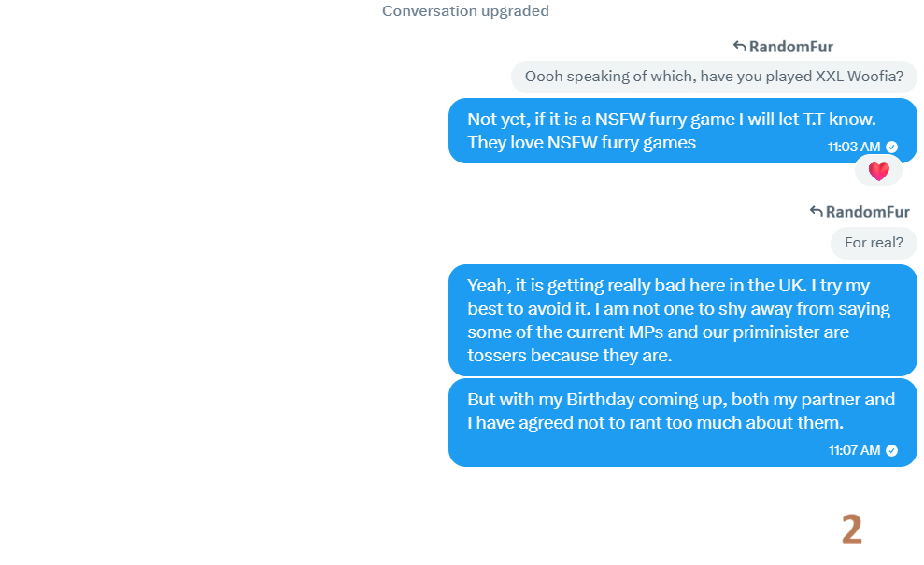Click the red heart reaction
The width and height of the screenshot is (924, 565).
878,171
